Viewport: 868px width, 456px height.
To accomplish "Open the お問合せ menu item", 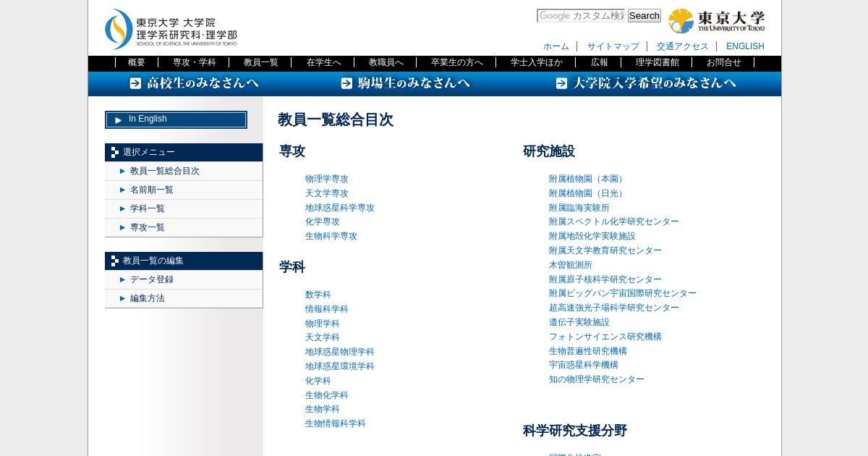I will (x=723, y=62).
